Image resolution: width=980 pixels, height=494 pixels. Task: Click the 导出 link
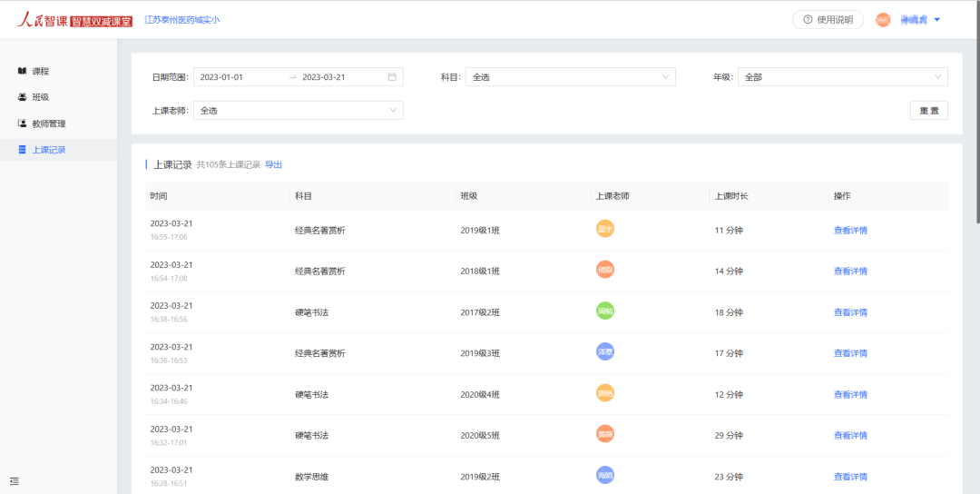pyautogui.click(x=274, y=164)
